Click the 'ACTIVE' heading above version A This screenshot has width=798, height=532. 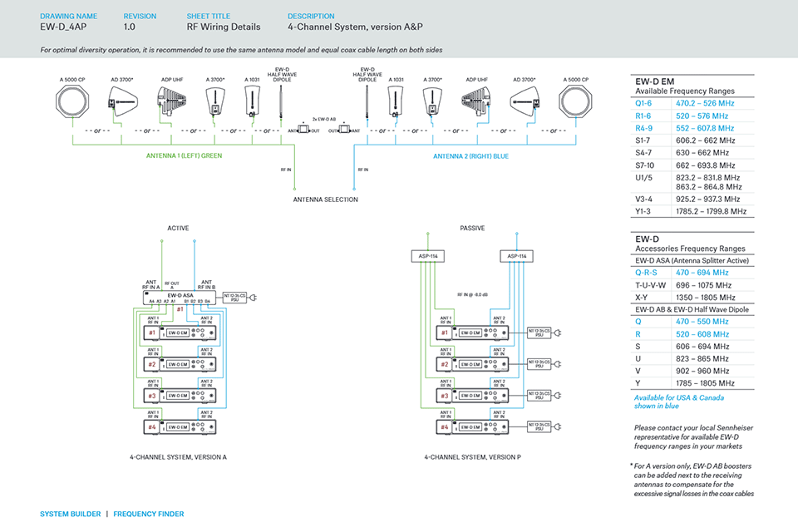[178, 228]
